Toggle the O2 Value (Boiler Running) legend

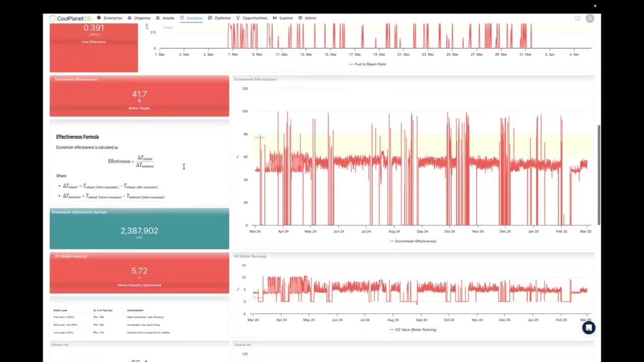click(413, 330)
